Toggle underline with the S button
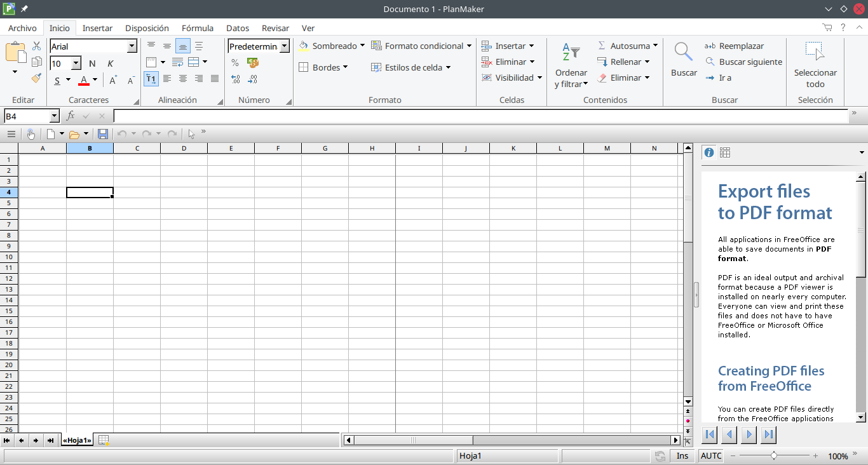868x465 pixels. point(57,80)
